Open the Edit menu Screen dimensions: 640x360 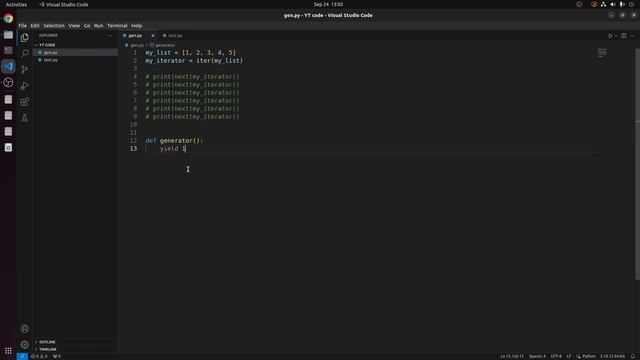pyautogui.click(x=35, y=25)
